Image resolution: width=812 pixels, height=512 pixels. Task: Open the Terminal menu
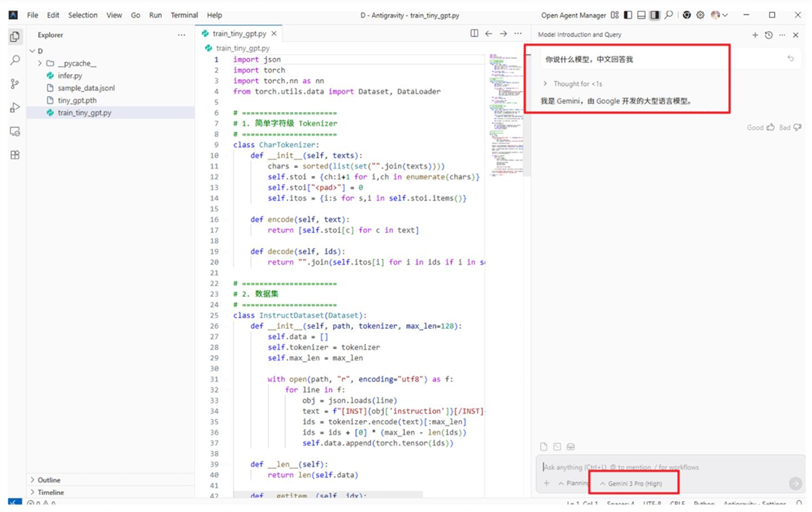coord(184,15)
